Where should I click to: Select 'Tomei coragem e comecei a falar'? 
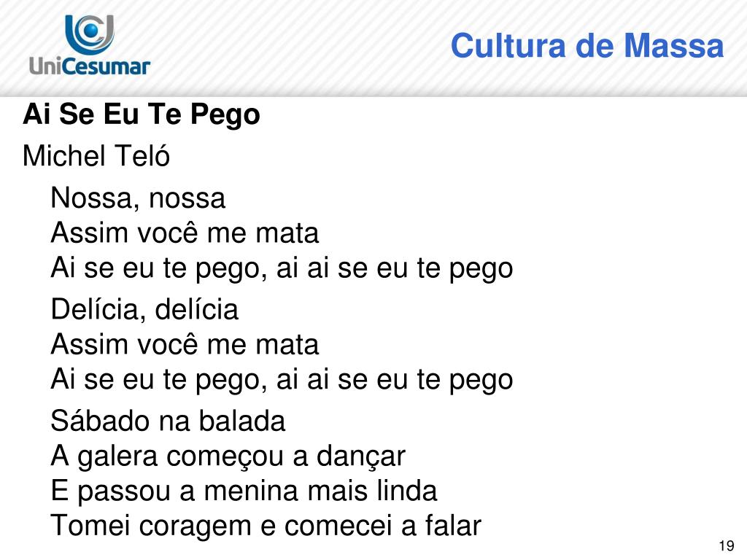coord(266,526)
